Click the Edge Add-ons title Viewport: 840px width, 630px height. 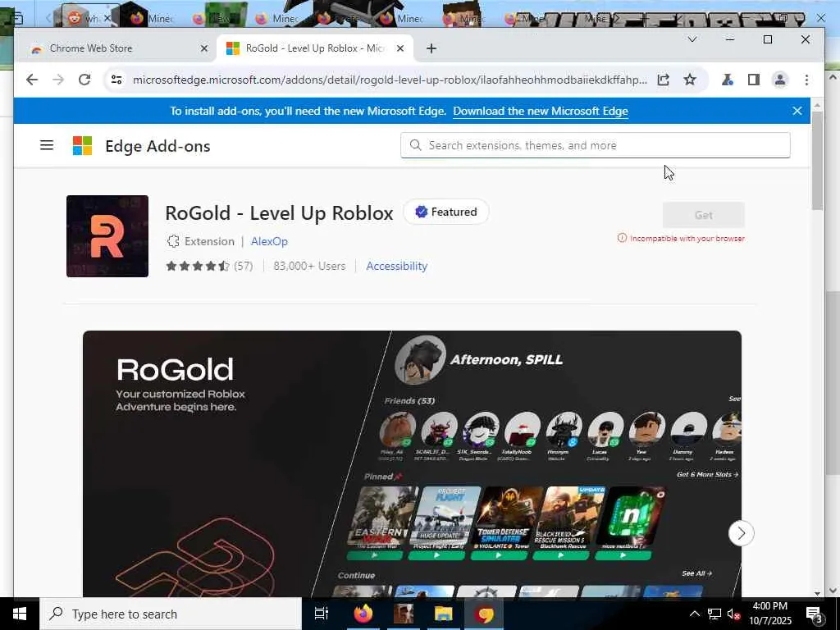[x=157, y=146]
